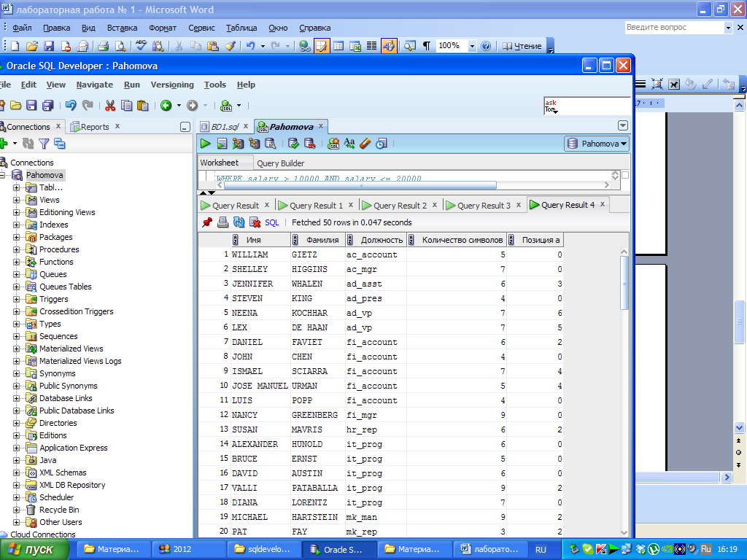Click the Insert Table icon in Word toolbar
This screenshot has width=747, height=560.
[338, 46]
